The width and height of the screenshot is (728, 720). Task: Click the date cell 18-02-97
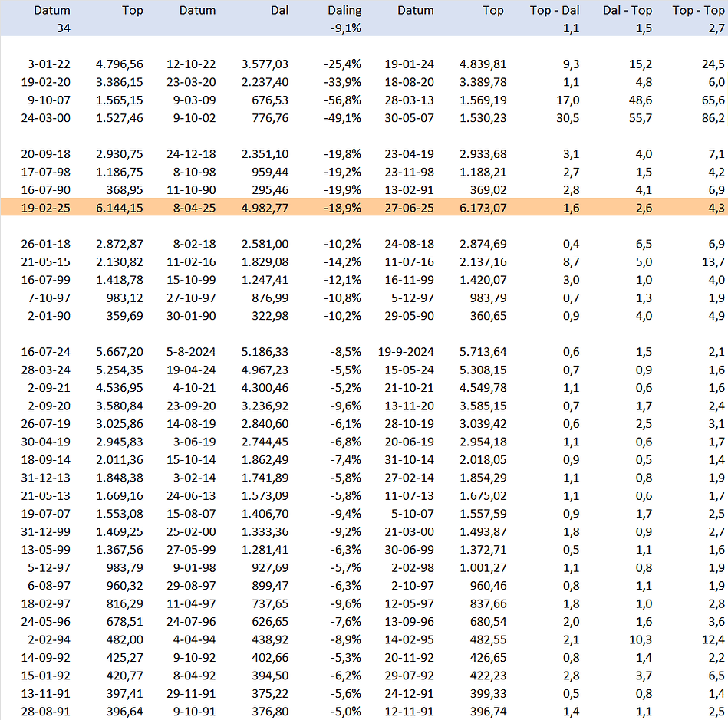45,604
